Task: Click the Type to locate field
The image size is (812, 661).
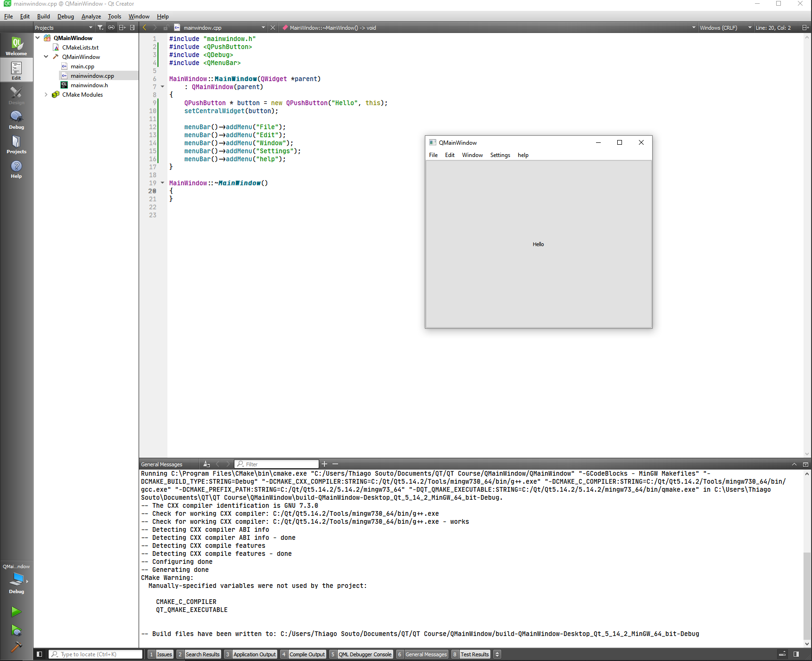Action: 96,654
